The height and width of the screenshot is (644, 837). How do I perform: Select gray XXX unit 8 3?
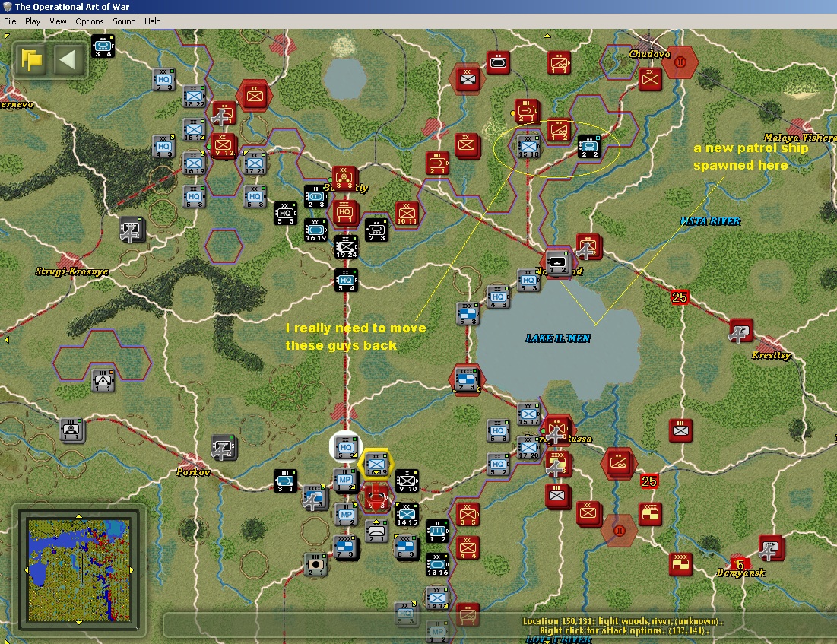406,547
